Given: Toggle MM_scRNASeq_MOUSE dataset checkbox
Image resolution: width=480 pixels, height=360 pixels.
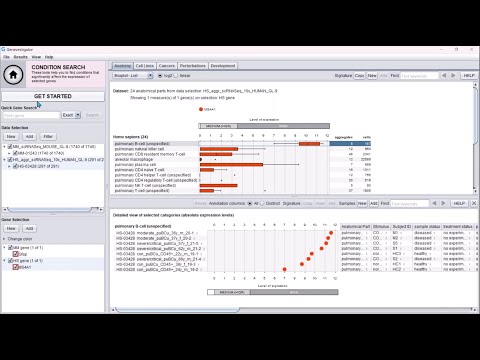Looking at the screenshot, I should [x=10, y=147].
